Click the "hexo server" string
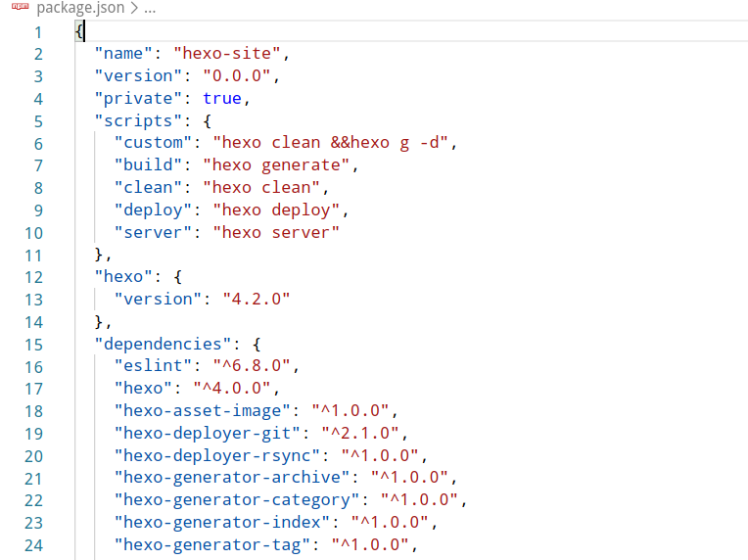This screenshot has height=560, width=748. coord(276,232)
